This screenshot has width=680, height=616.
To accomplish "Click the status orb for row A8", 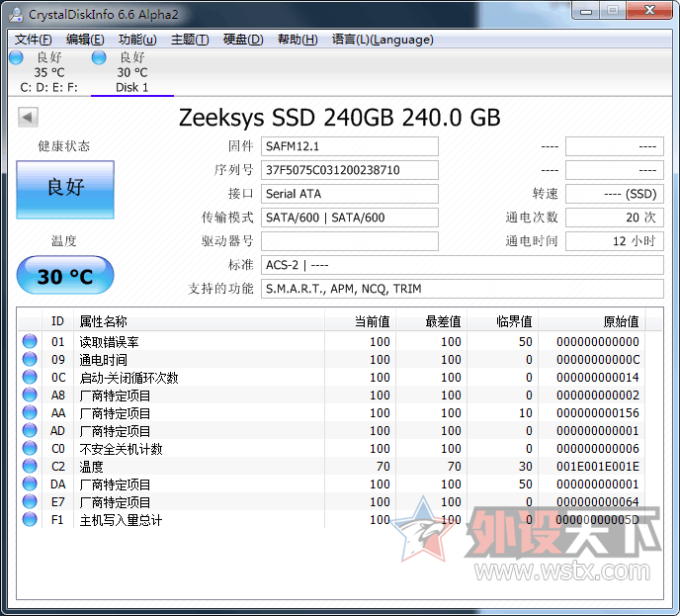I will coord(30,395).
